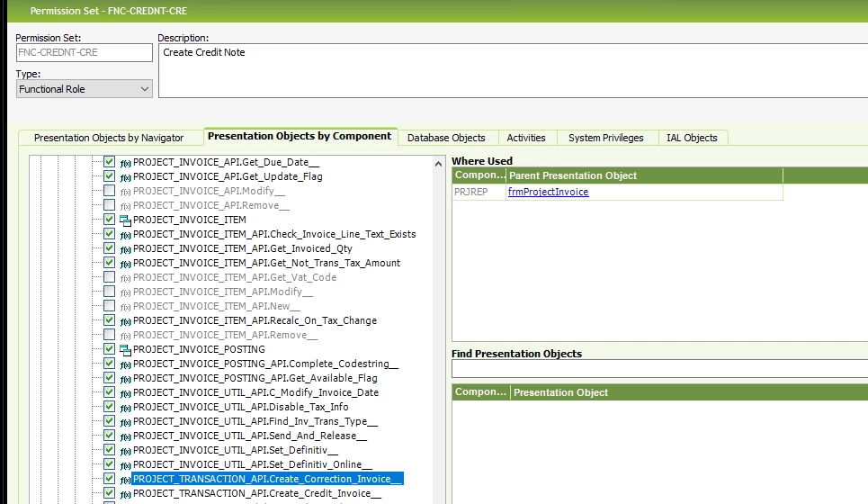Click the PROJECT_INVOICE_POSTING logical unit icon
The width and height of the screenshot is (868, 504).
point(125,349)
